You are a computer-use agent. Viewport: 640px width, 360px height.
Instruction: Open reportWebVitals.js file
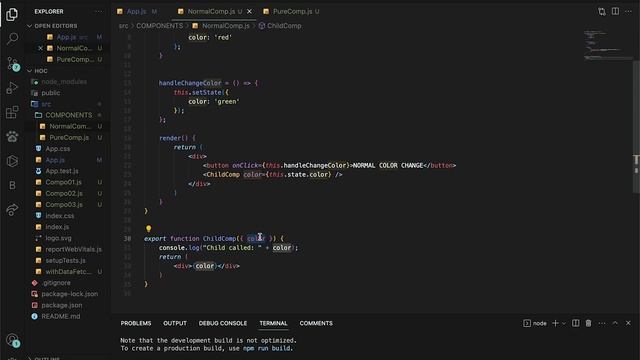click(73, 249)
